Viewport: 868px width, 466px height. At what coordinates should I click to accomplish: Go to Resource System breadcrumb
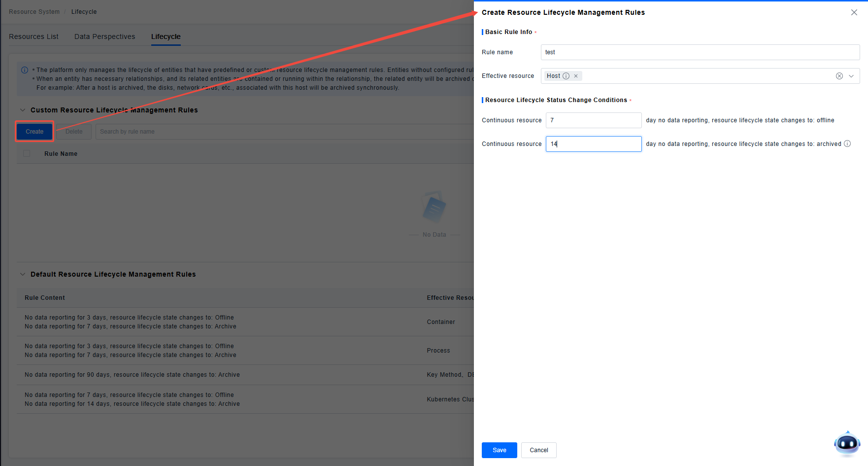(34, 12)
